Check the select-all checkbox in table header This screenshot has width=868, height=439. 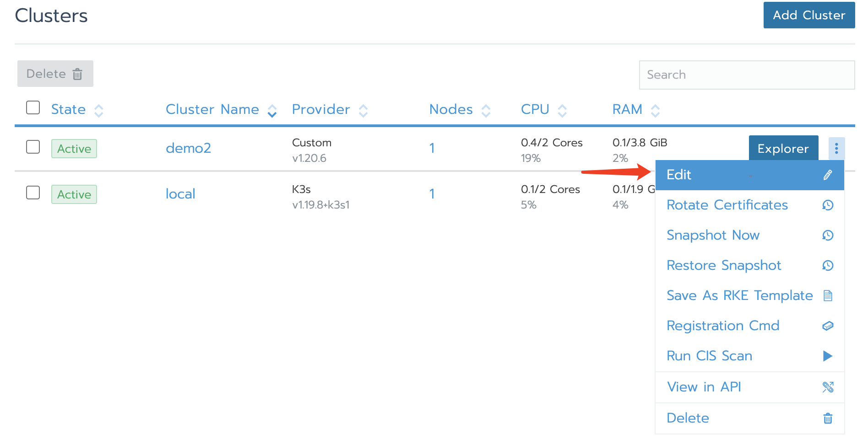33,107
